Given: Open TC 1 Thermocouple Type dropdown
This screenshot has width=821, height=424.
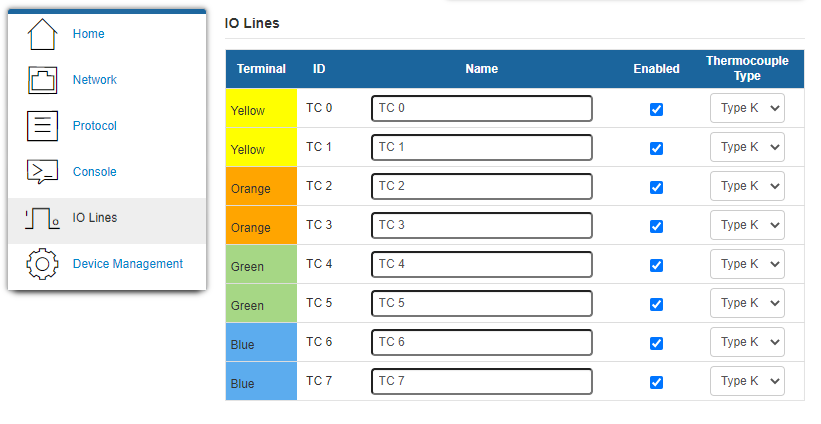Looking at the screenshot, I should (747, 147).
